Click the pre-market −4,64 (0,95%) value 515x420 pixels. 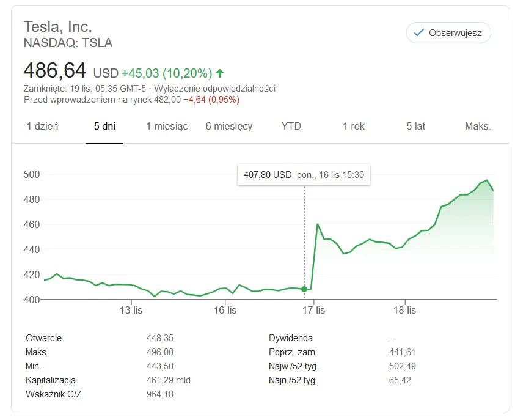coord(211,100)
